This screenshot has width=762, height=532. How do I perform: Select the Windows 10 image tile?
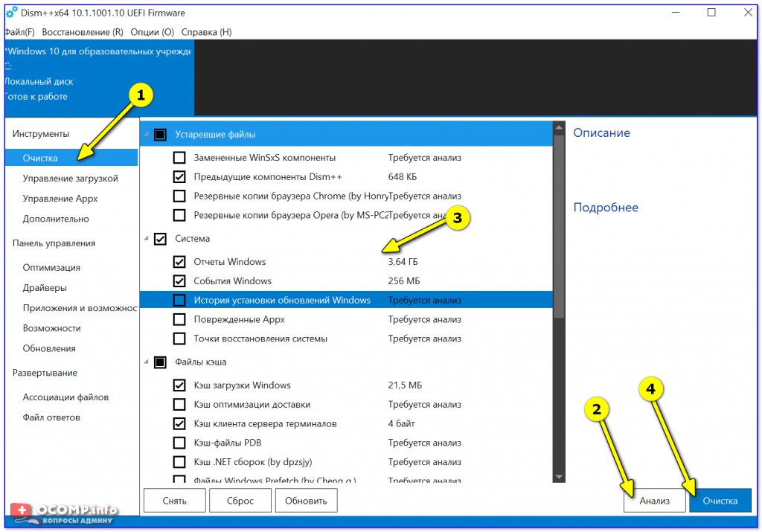99,77
